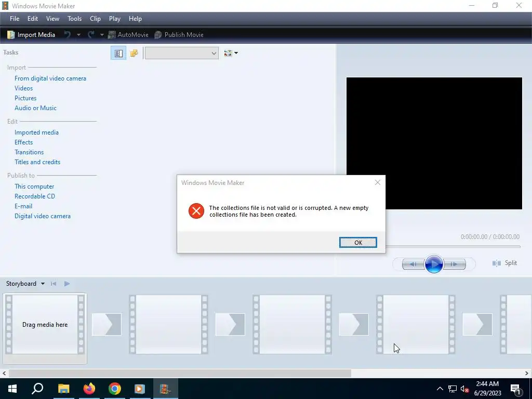Click Audio or Music import link

coord(35,108)
